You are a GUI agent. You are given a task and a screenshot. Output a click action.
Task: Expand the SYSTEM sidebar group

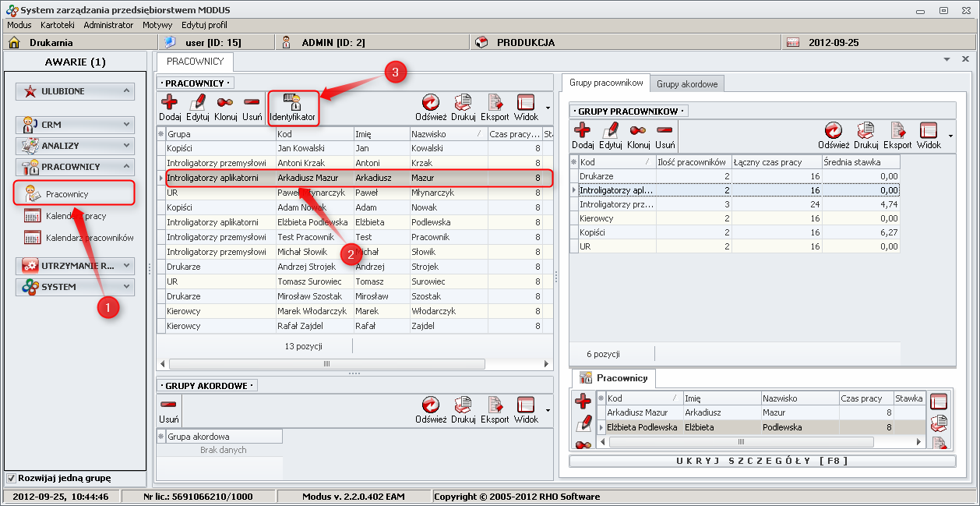[x=75, y=287]
